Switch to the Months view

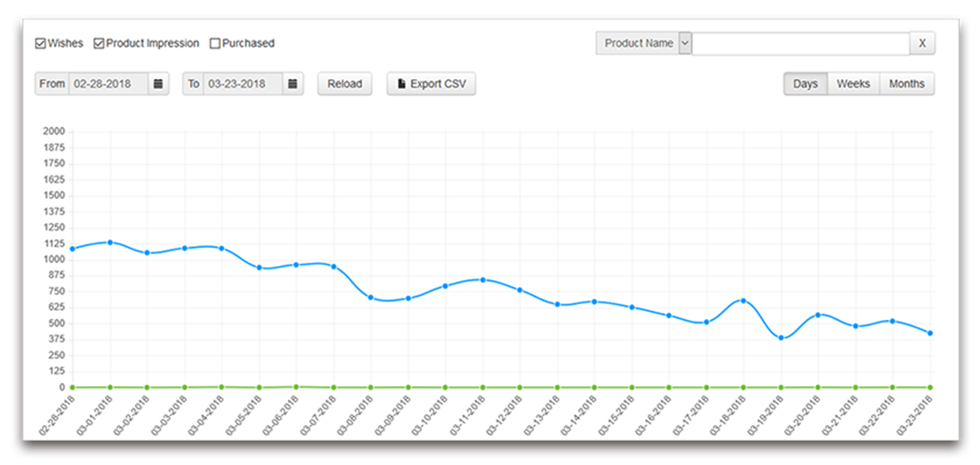pos(907,84)
